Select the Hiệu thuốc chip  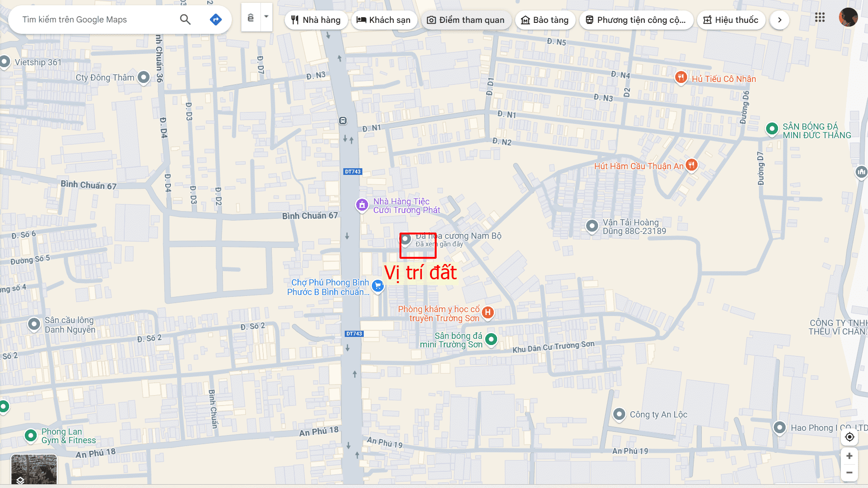[731, 20]
